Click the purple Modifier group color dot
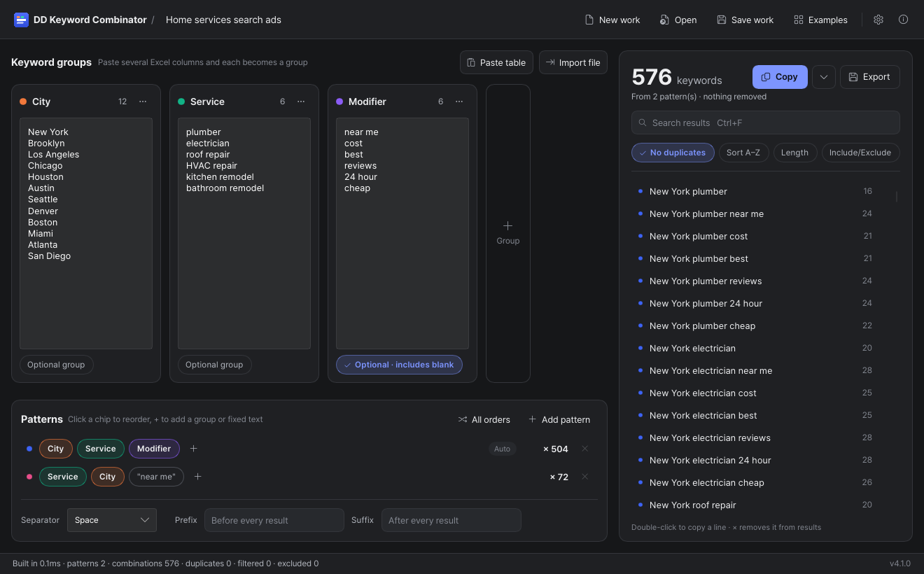This screenshot has height=574, width=924. click(x=339, y=101)
